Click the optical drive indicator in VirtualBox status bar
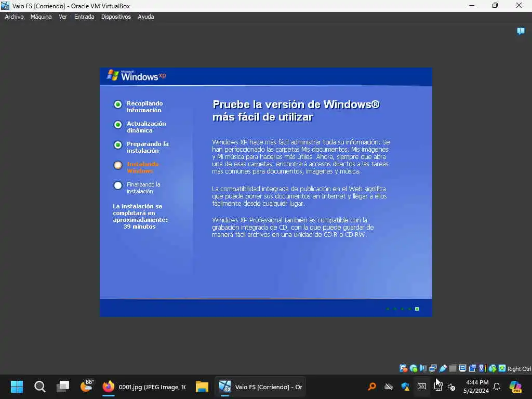This screenshot has height=399, width=532. coord(413,368)
